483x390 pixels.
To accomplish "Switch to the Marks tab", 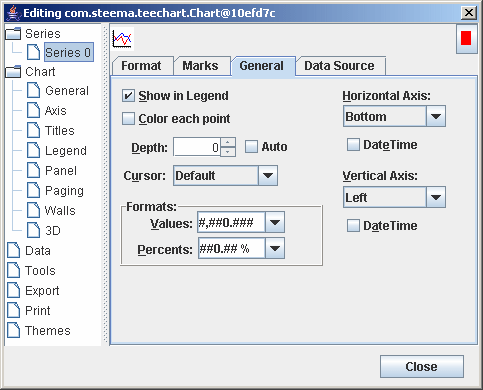I will [202, 66].
